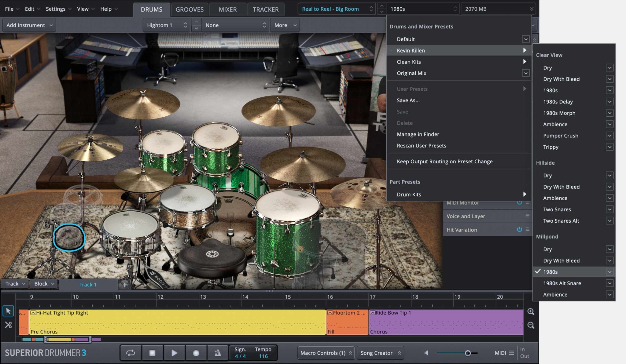Collapse Hi-Hat Tight Tip Right block
The width and height of the screenshot is (626, 364).
[33, 313]
